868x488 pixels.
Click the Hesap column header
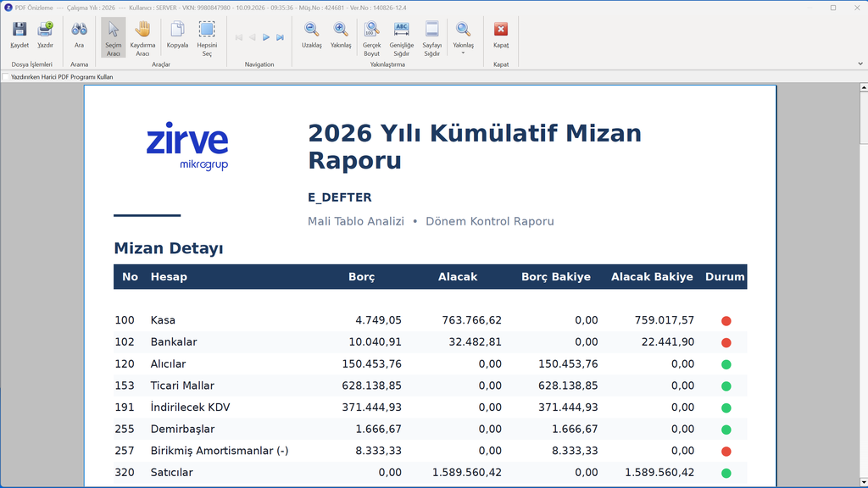pyautogui.click(x=169, y=277)
